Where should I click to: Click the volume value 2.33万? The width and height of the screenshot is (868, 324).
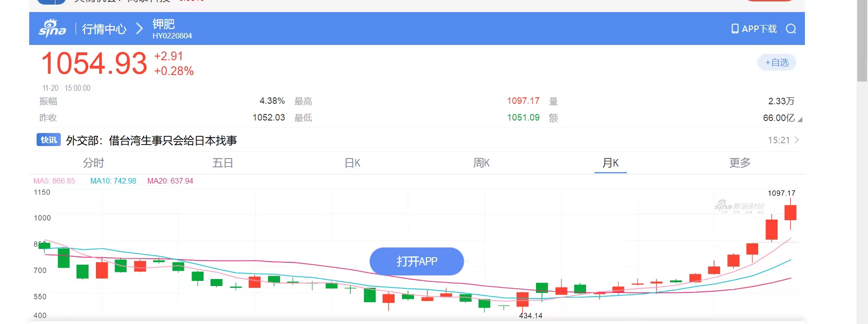781,101
